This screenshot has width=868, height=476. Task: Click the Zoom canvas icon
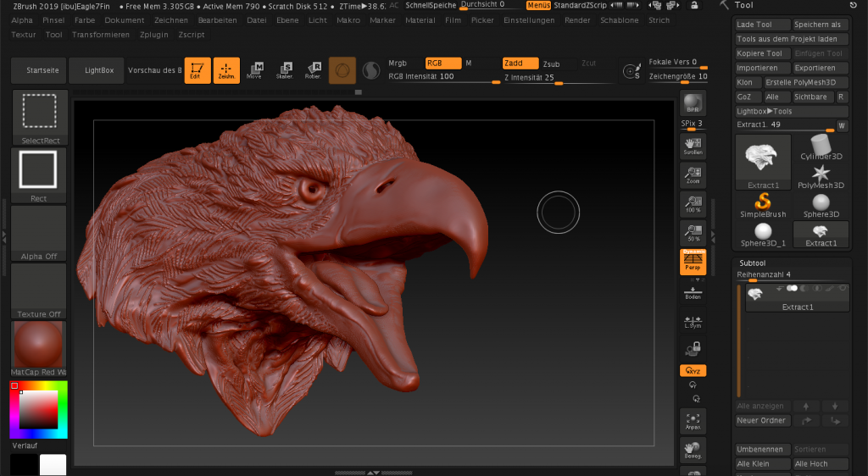tap(693, 175)
